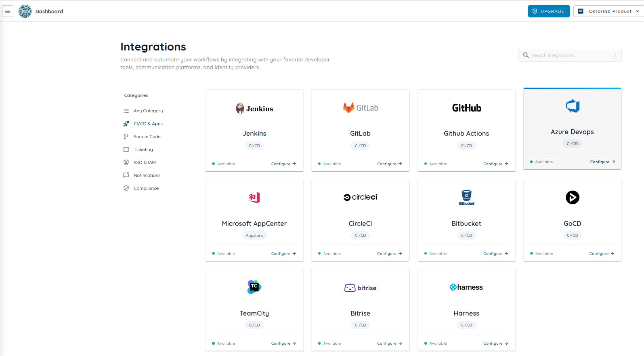Click the Integrations page heading

click(x=153, y=47)
